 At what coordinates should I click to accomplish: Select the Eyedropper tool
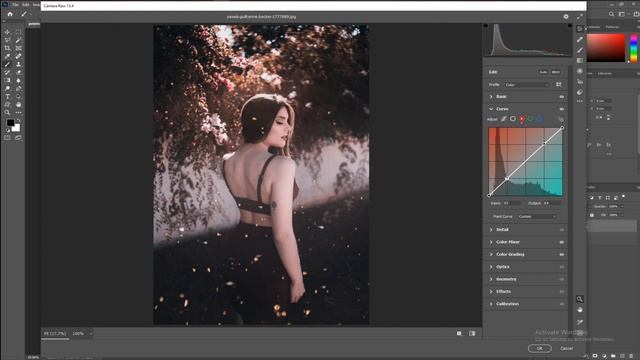coord(7,56)
